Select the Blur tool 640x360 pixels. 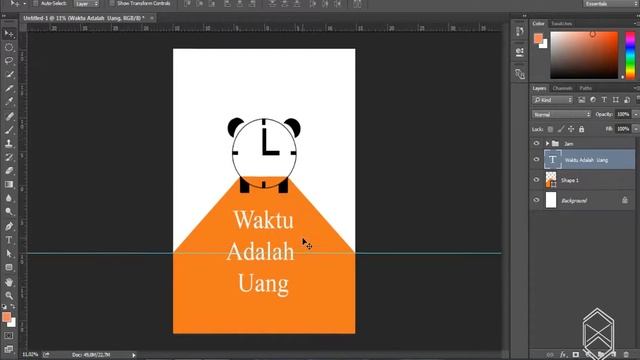[x=9, y=198]
